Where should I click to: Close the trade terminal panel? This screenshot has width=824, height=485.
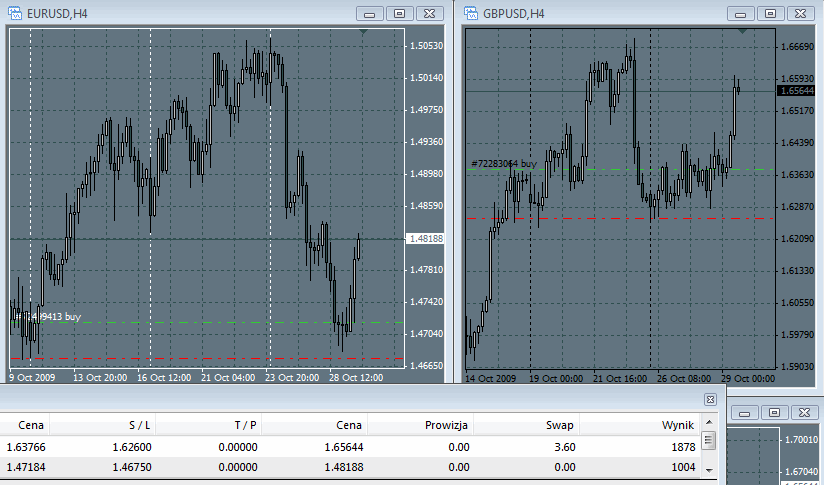click(710, 400)
